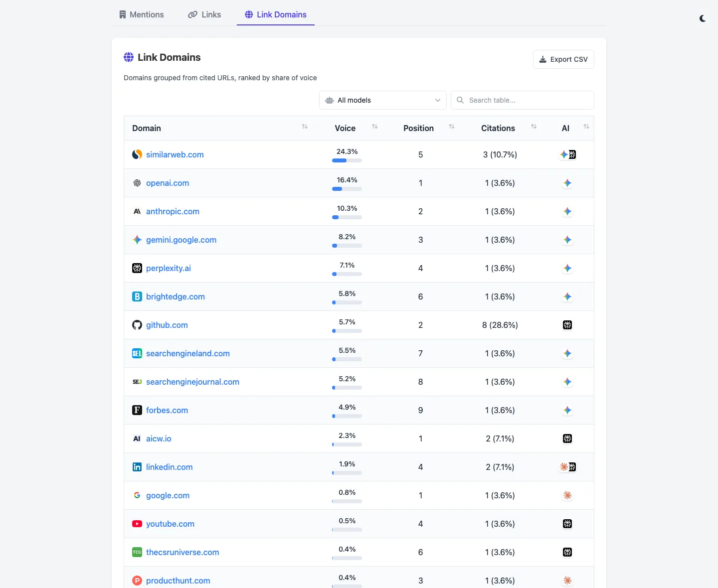Click aicw.io citations 2 (7.1%)

(x=500, y=439)
